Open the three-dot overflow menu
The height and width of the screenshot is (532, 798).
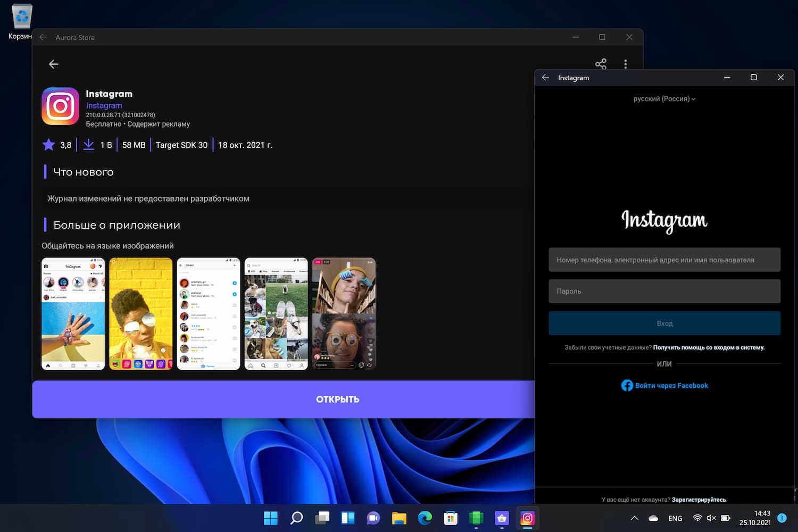625,64
